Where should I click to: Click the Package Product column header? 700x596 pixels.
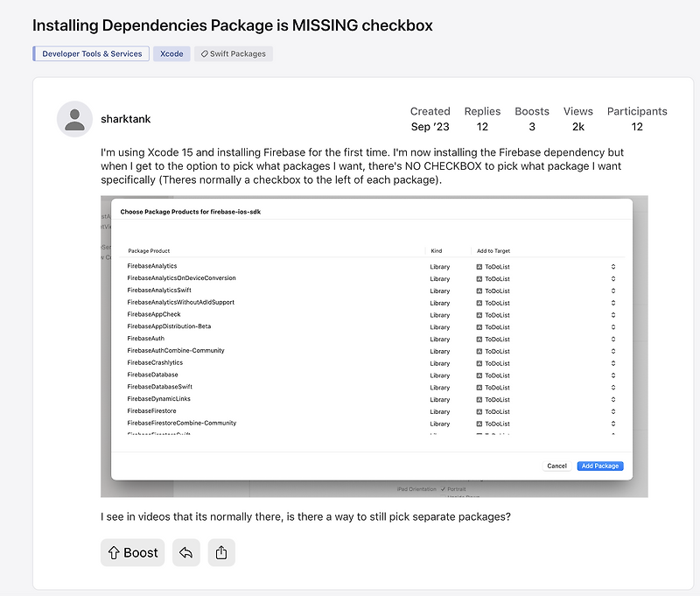(x=149, y=250)
